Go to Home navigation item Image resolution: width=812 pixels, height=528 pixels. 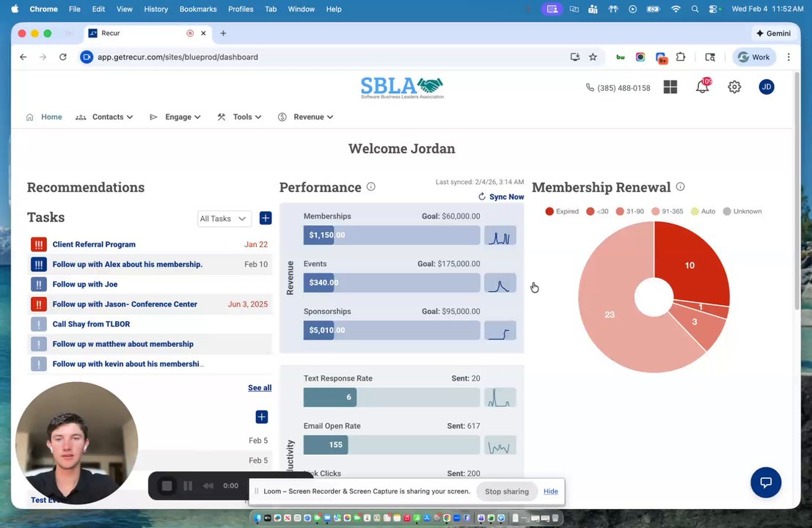pos(44,117)
